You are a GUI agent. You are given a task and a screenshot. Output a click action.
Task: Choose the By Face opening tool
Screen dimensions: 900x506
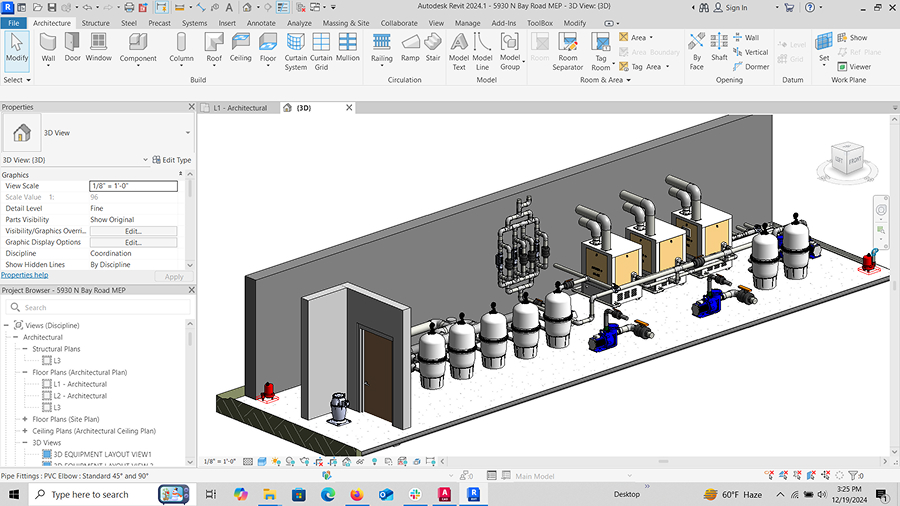(x=696, y=52)
